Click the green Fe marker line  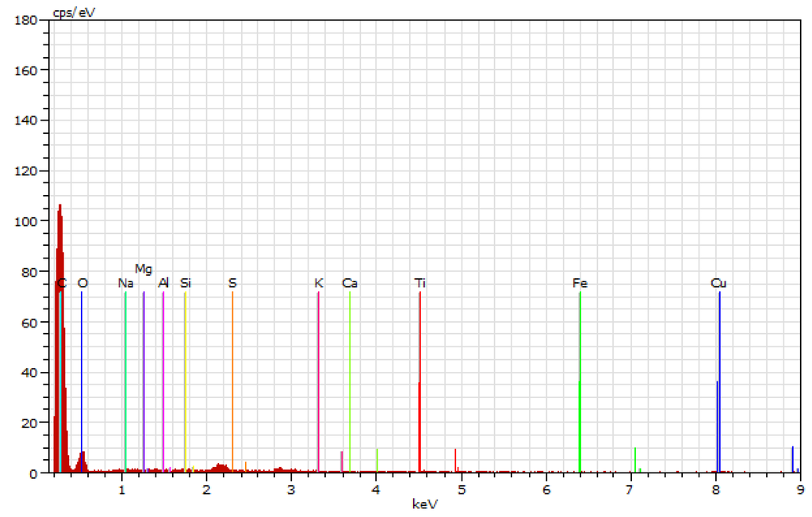click(580, 381)
